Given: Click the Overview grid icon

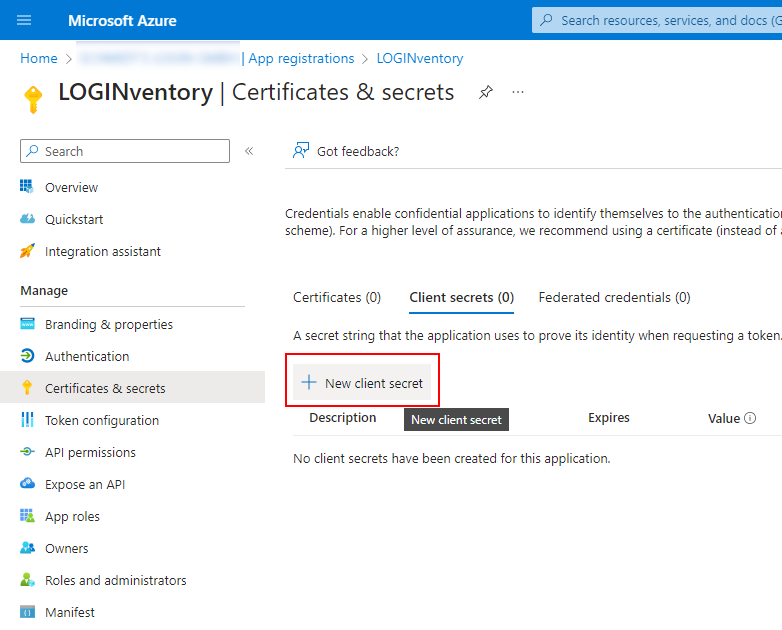Looking at the screenshot, I should point(27,187).
